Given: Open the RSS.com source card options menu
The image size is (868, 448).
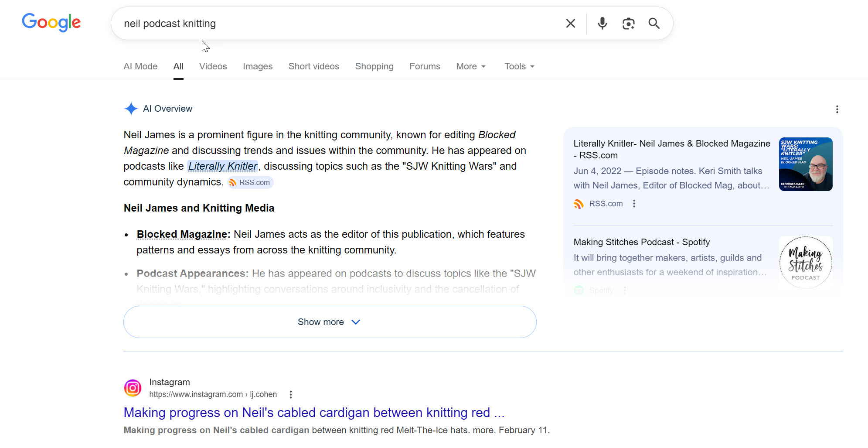Looking at the screenshot, I should click(634, 204).
